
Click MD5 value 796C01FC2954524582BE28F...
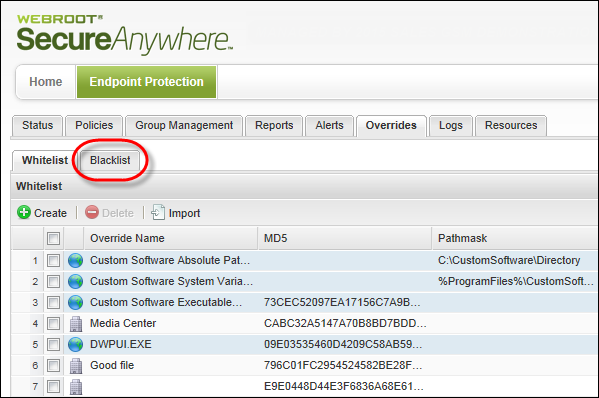(343, 366)
